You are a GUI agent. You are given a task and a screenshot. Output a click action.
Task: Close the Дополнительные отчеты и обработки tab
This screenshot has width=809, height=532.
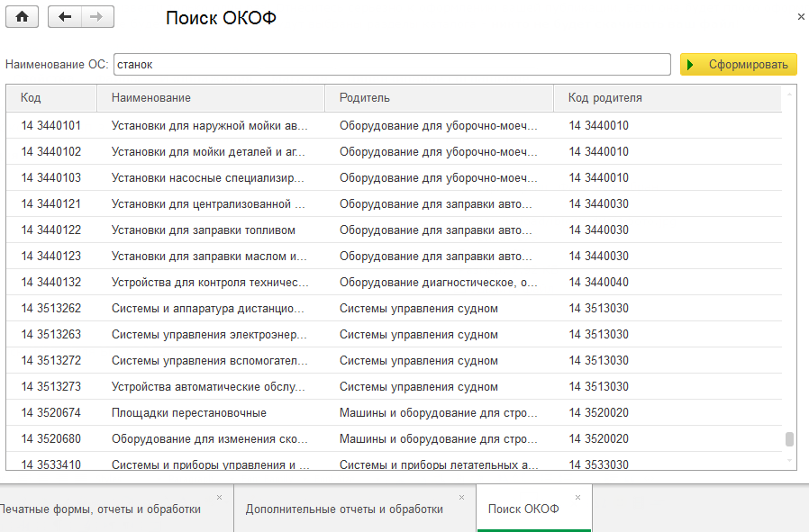point(461,497)
